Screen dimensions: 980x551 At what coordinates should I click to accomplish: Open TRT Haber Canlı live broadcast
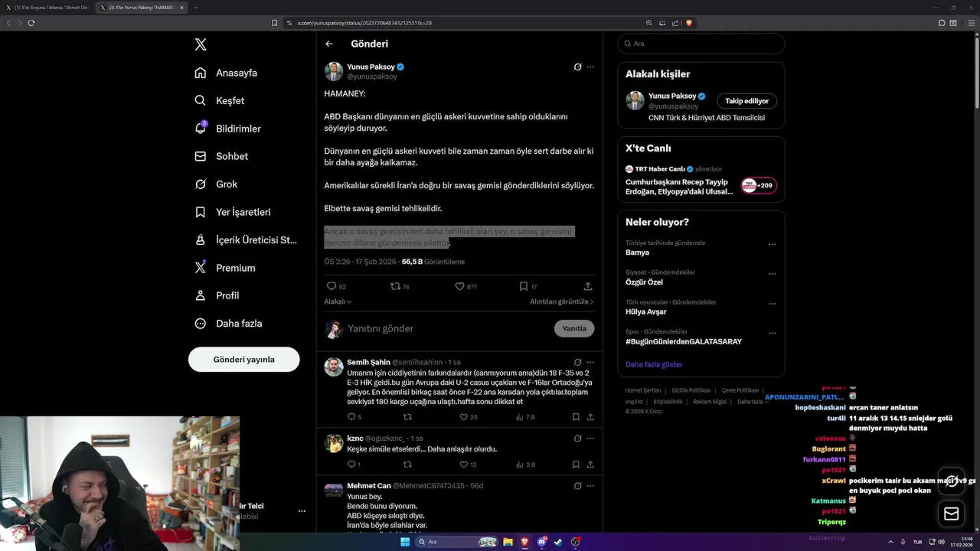[701, 180]
